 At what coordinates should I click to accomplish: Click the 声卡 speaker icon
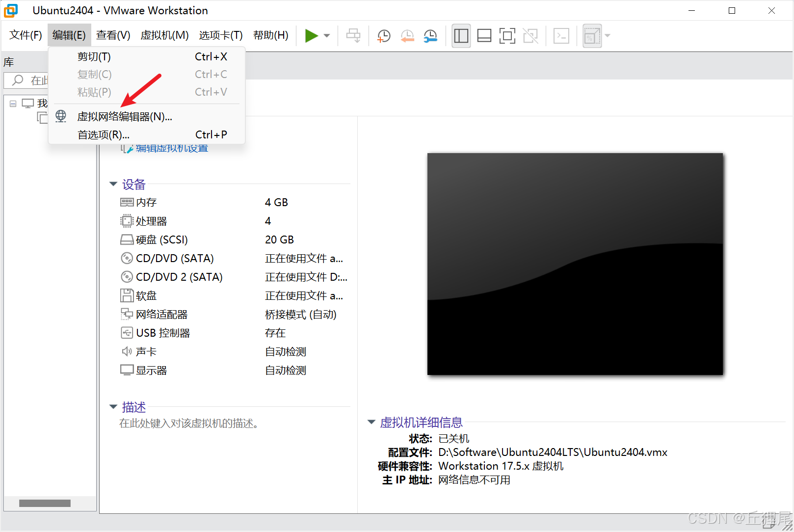coord(127,351)
